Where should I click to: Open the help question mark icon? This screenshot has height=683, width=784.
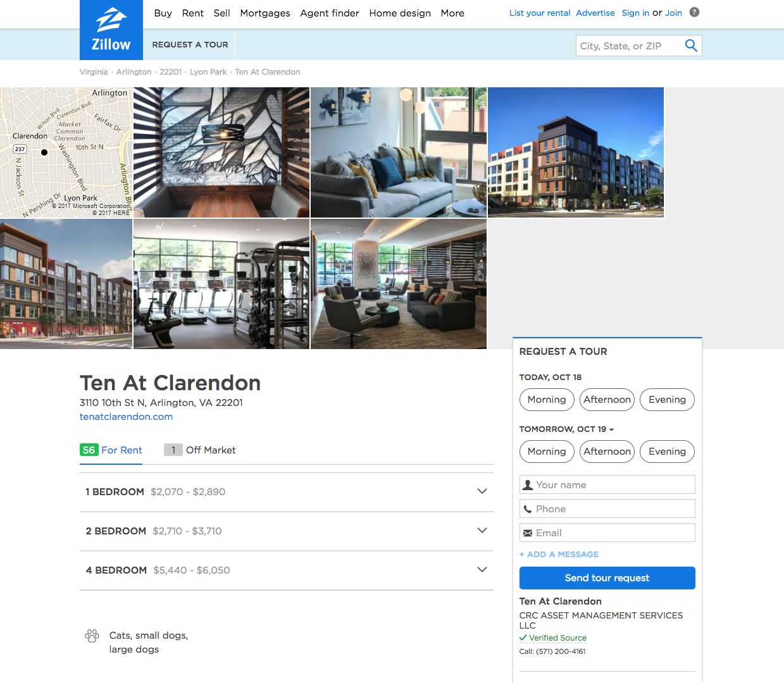point(694,12)
